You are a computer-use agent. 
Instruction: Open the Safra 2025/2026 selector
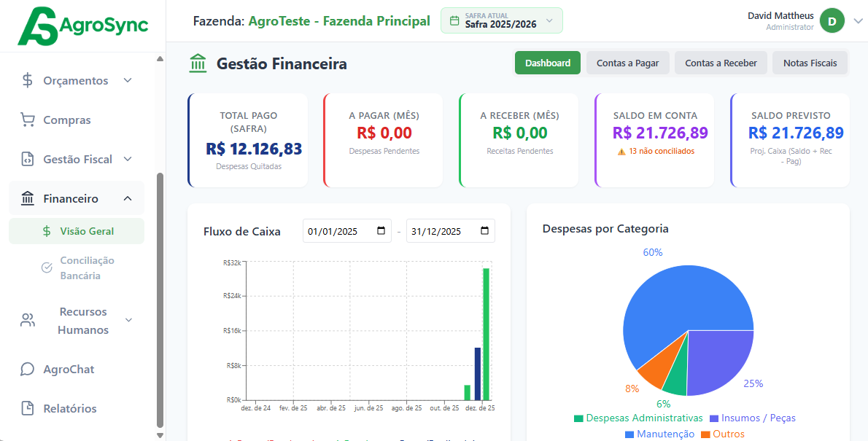(501, 20)
